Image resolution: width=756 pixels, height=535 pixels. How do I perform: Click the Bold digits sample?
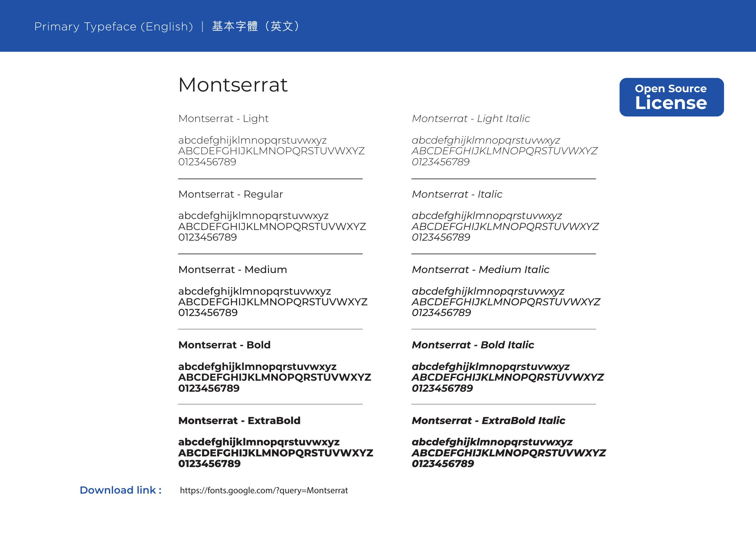[x=209, y=388]
